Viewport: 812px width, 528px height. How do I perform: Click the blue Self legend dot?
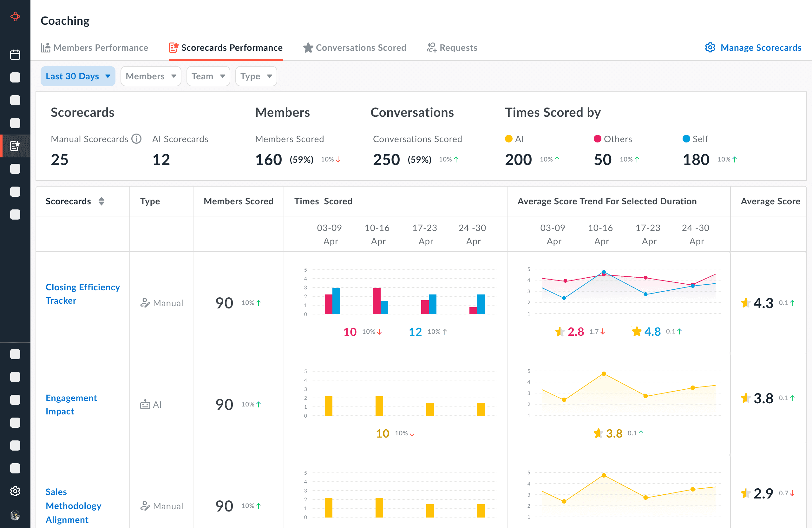[x=686, y=139]
